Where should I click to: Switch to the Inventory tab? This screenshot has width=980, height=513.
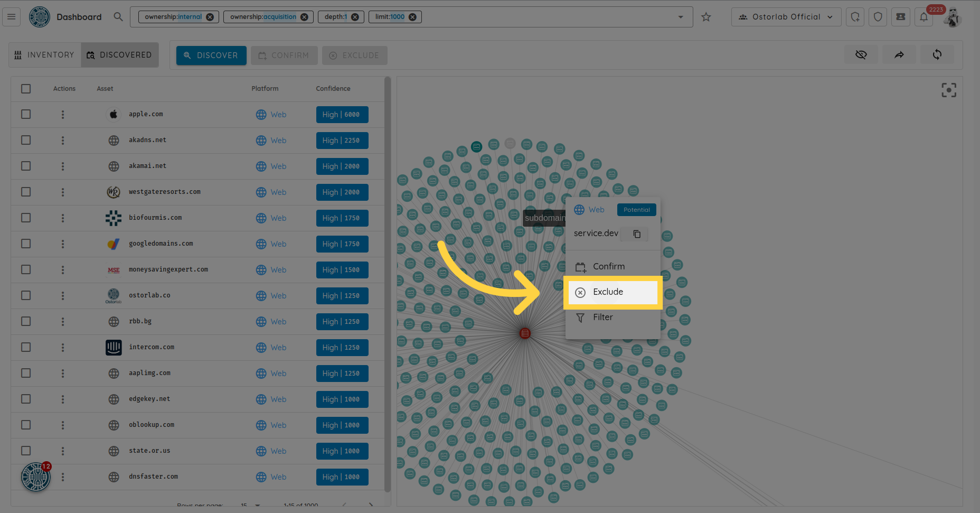[x=45, y=55]
